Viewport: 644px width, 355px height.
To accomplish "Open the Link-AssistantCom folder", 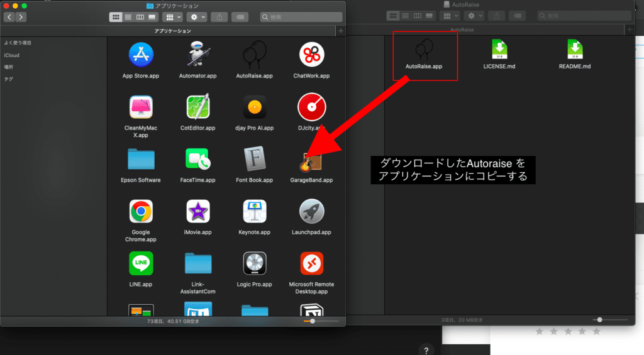I will point(197,263).
